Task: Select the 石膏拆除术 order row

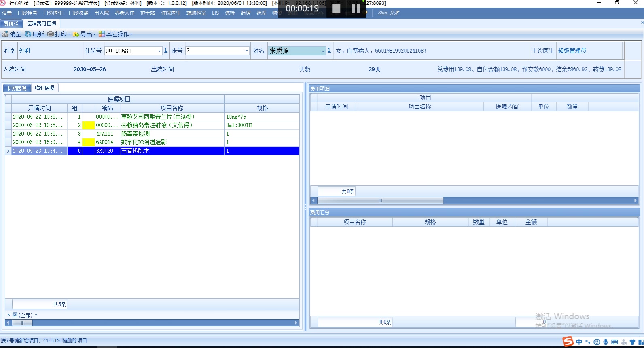Action: (152, 151)
